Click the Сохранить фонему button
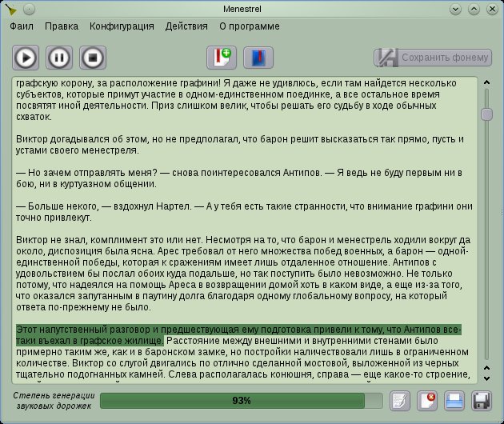504x424 pixels. click(433, 58)
